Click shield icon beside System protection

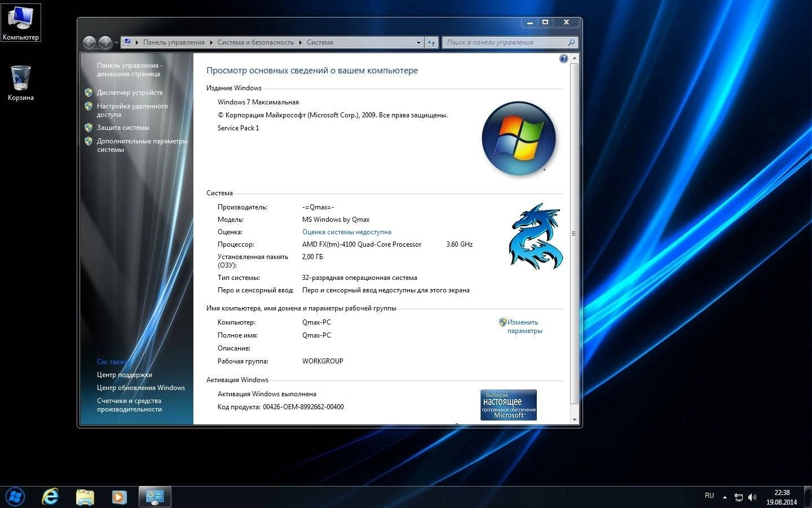pos(89,128)
